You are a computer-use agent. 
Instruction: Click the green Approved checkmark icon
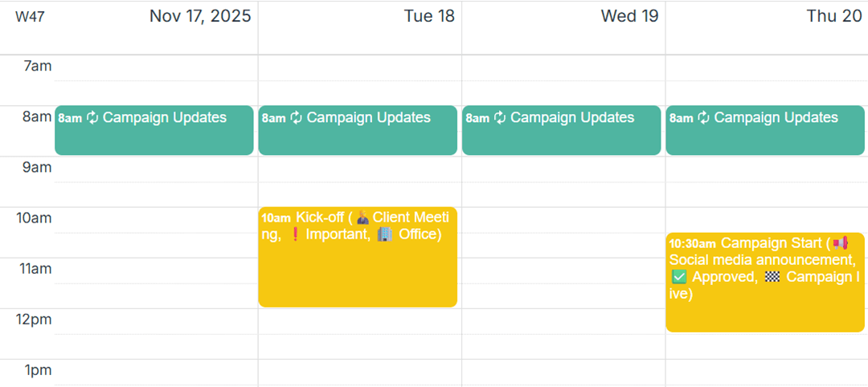coord(678,277)
